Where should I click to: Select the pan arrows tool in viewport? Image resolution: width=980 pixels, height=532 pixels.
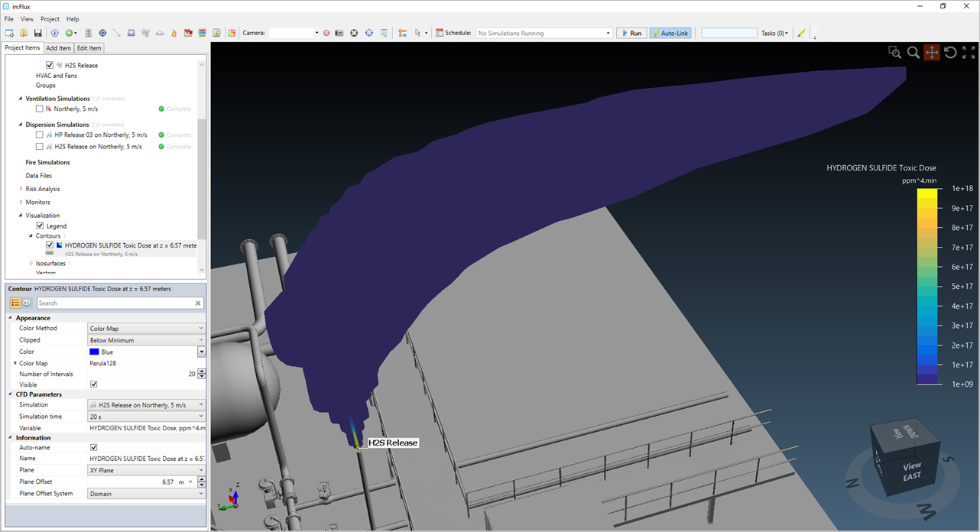coord(931,53)
